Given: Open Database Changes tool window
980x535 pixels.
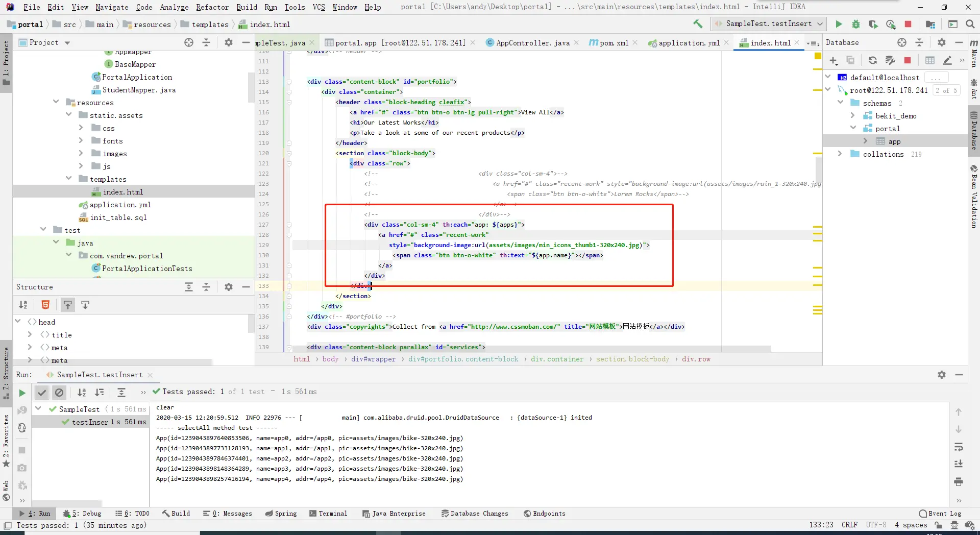Looking at the screenshot, I should (475, 514).
